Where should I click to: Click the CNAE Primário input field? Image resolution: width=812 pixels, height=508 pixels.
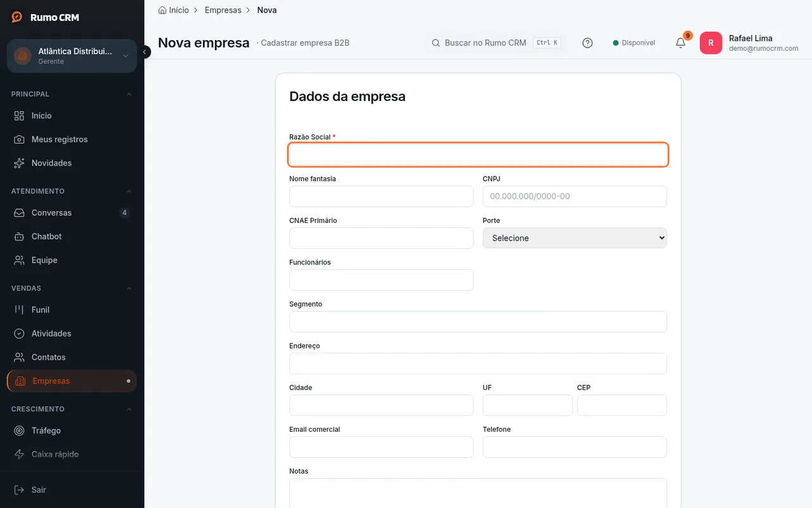point(381,238)
